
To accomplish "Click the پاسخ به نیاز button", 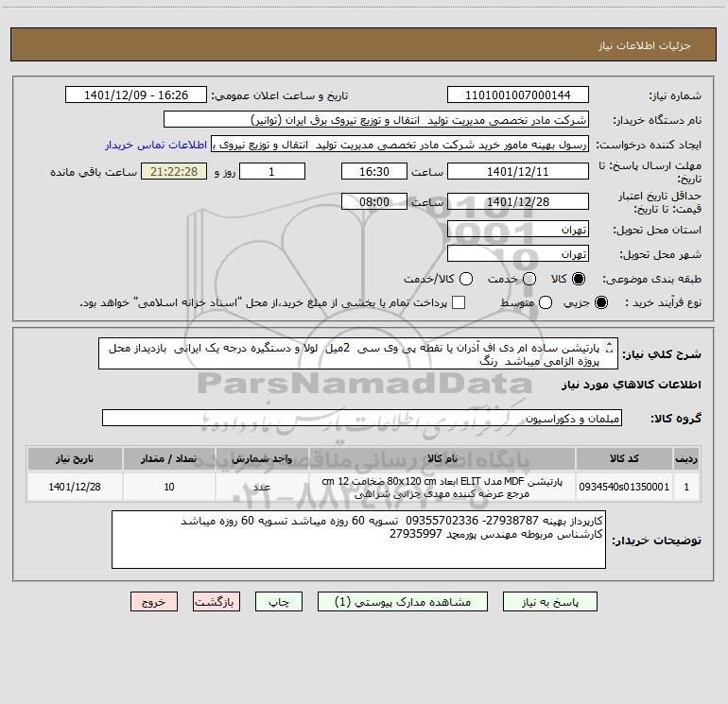I will pos(549,601).
